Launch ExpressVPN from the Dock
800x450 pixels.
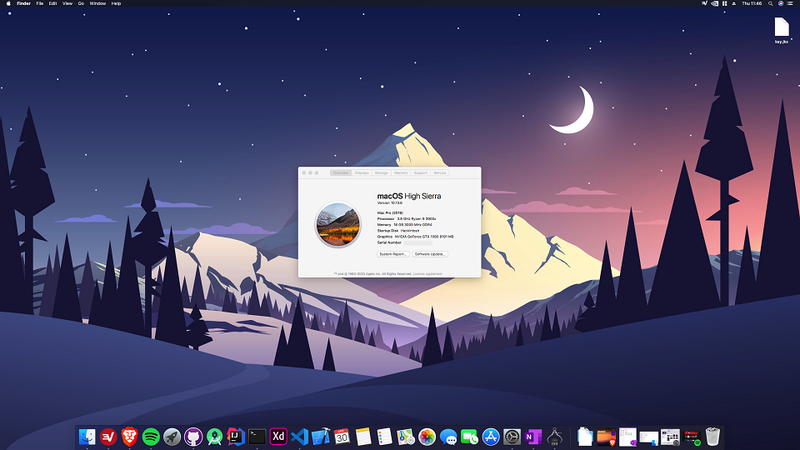pos(108,437)
